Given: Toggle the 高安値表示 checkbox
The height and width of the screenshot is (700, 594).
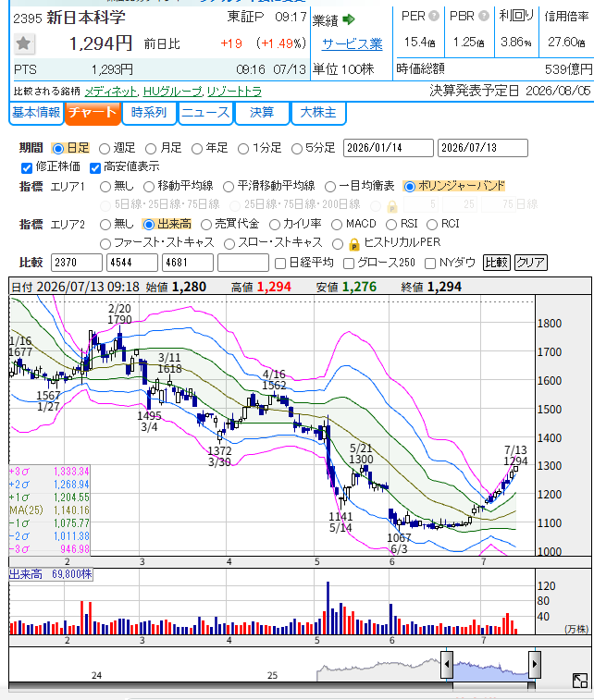Looking at the screenshot, I should [94, 168].
